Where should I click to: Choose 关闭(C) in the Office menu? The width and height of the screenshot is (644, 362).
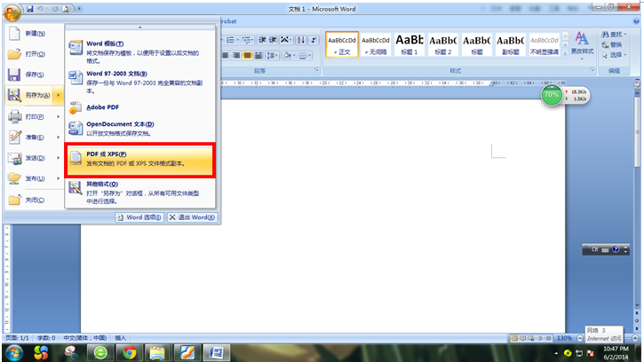35,200
